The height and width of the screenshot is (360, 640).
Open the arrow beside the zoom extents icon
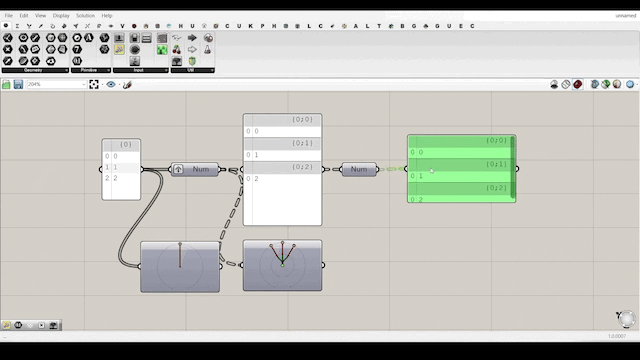click(102, 84)
